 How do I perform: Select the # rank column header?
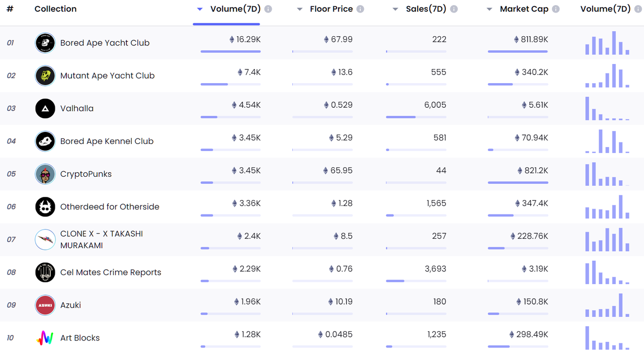[10, 9]
